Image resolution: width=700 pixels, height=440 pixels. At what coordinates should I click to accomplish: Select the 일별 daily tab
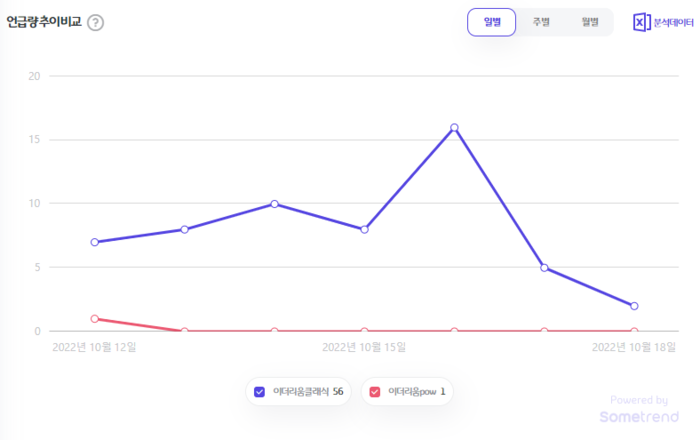[x=492, y=22]
